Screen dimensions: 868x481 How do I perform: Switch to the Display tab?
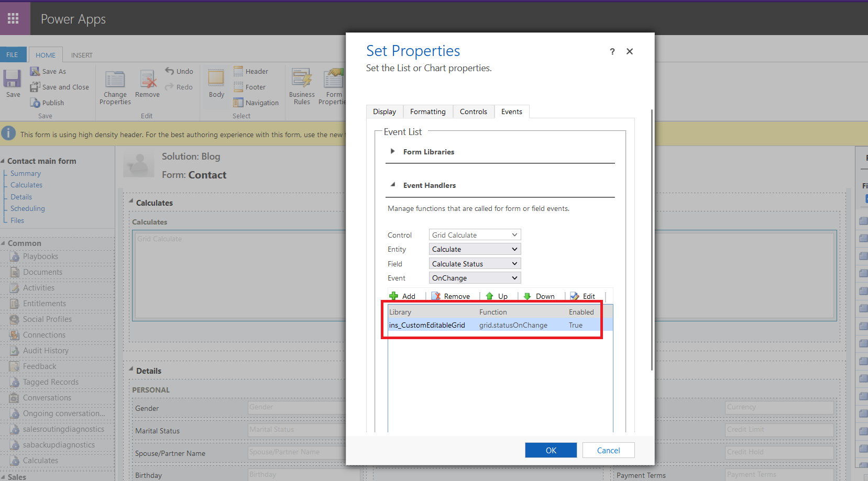pyautogui.click(x=384, y=111)
